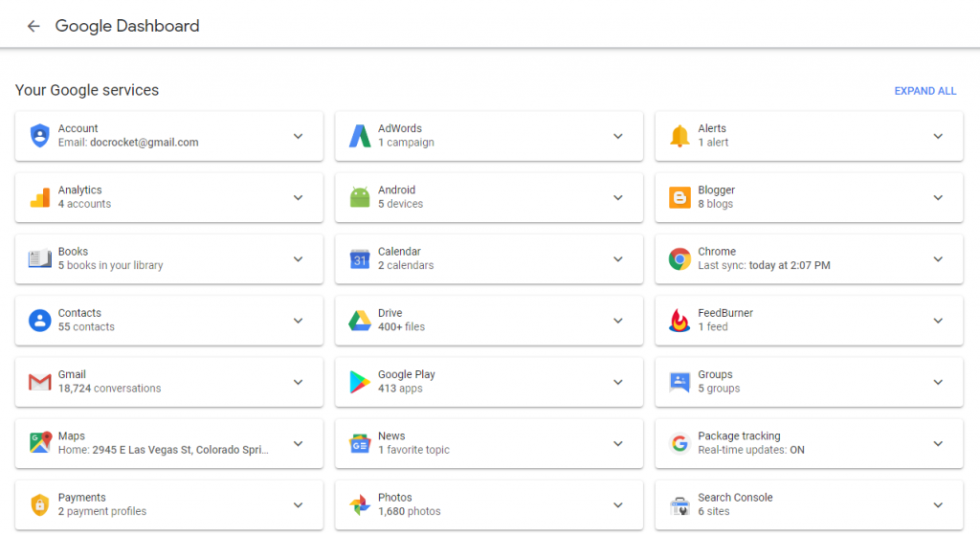Click the '5 books in your library' text
The image size is (980, 535).
point(110,265)
